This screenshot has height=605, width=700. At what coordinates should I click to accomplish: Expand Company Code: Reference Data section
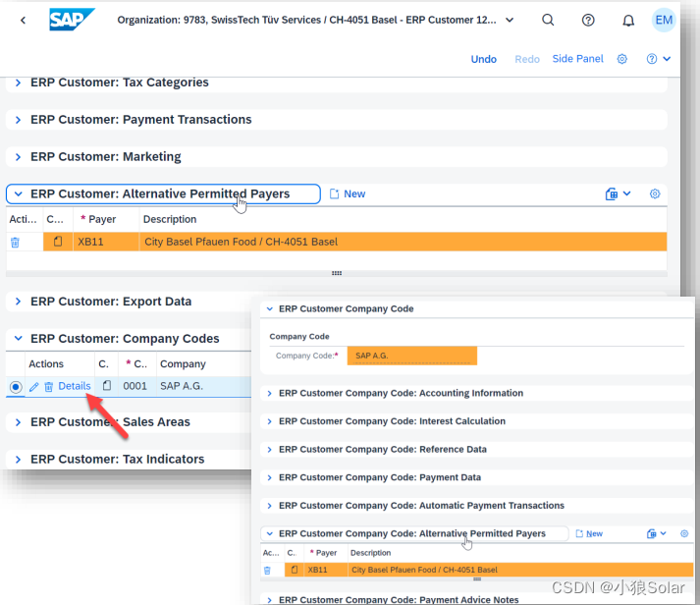click(270, 450)
